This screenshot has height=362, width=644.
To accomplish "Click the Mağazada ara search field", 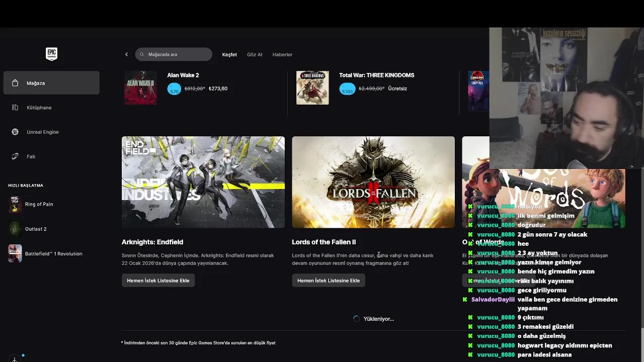I will coord(174,54).
